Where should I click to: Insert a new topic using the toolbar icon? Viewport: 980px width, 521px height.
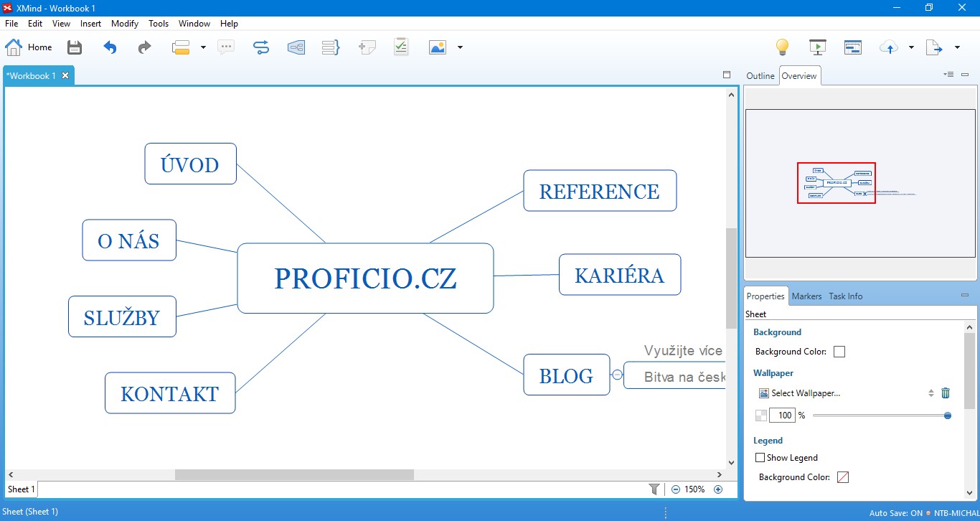(x=180, y=47)
